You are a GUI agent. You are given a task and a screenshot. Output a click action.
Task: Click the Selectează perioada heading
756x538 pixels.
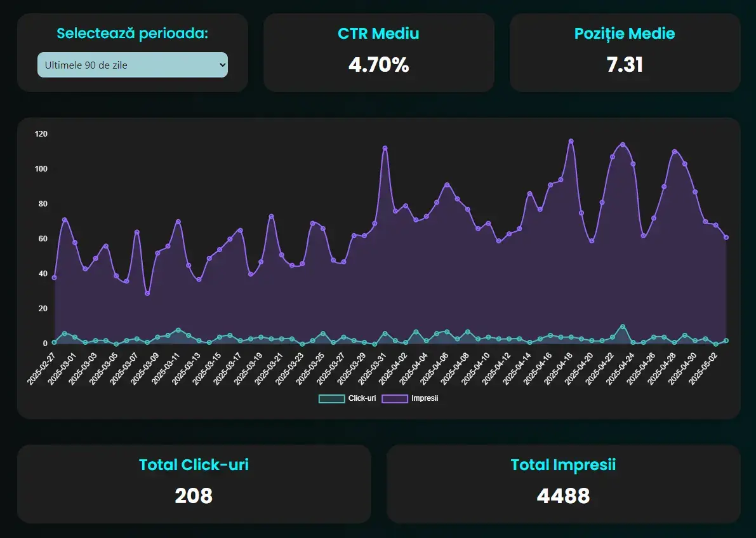[x=132, y=34]
